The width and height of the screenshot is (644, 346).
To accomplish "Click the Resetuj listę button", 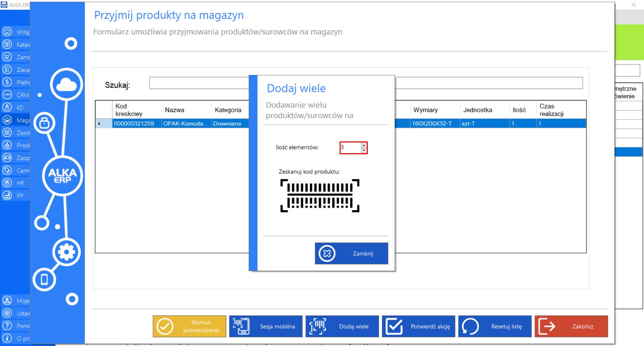I will click(x=495, y=326).
